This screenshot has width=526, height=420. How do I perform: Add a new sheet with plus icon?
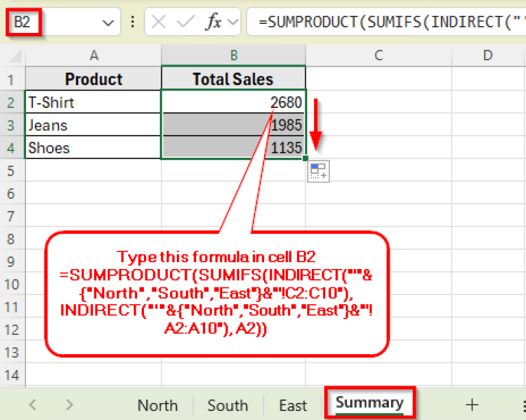click(x=472, y=404)
